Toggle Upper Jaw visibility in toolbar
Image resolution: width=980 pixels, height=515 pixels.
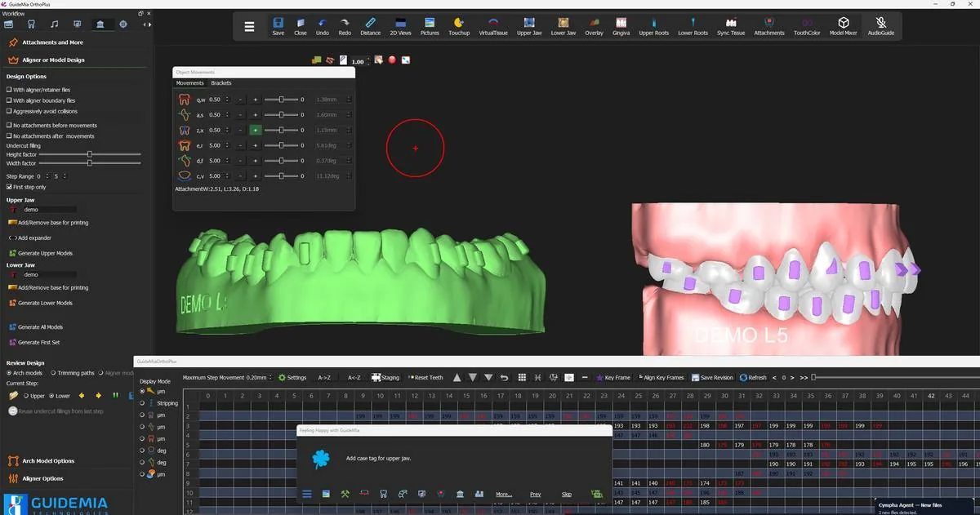(529, 26)
